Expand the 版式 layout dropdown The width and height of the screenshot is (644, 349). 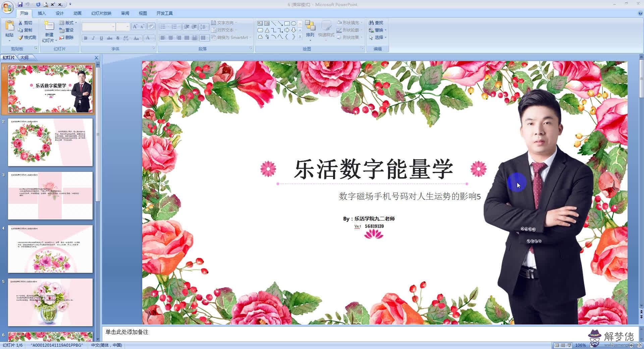68,23
